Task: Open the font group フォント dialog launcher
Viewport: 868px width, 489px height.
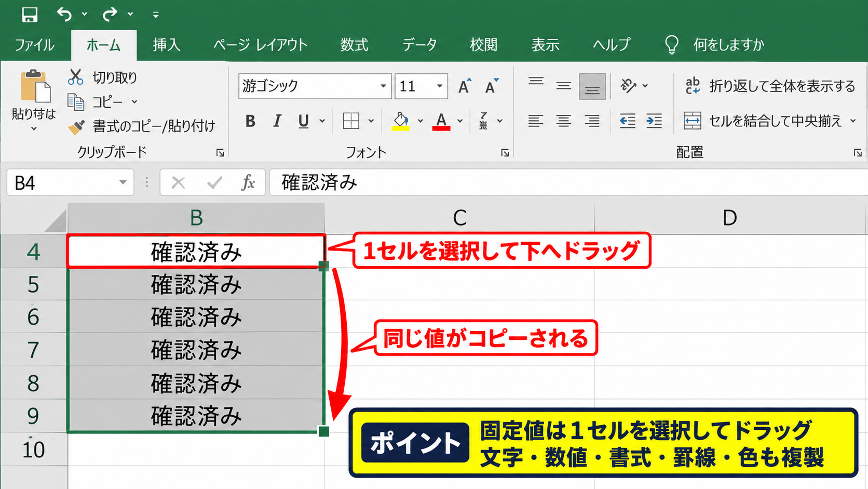Action: (x=505, y=153)
